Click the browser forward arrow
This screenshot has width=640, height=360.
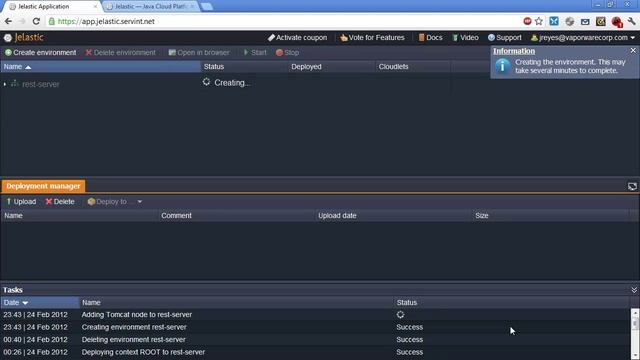pyautogui.click(x=22, y=21)
